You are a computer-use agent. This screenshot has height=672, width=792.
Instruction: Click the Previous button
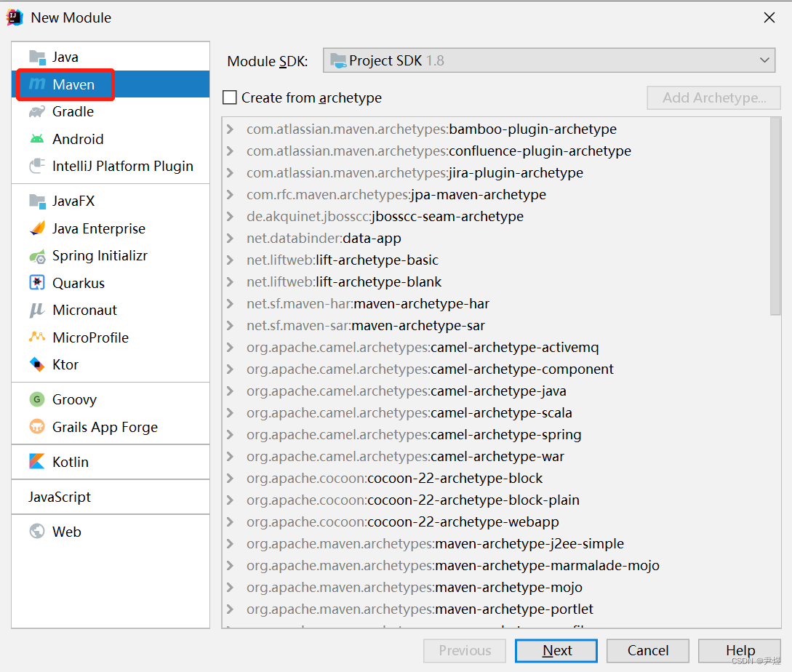[465, 651]
